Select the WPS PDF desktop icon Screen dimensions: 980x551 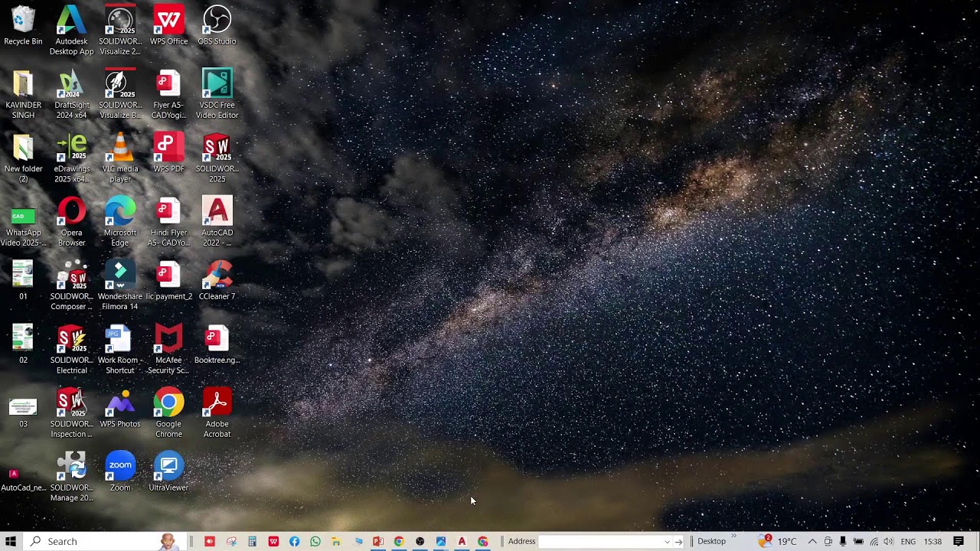click(x=168, y=153)
